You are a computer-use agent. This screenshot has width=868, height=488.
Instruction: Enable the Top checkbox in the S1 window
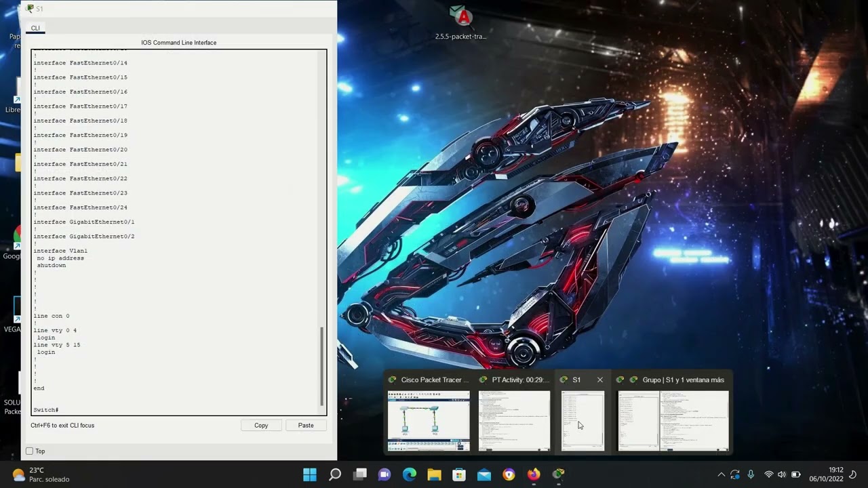[x=29, y=451]
